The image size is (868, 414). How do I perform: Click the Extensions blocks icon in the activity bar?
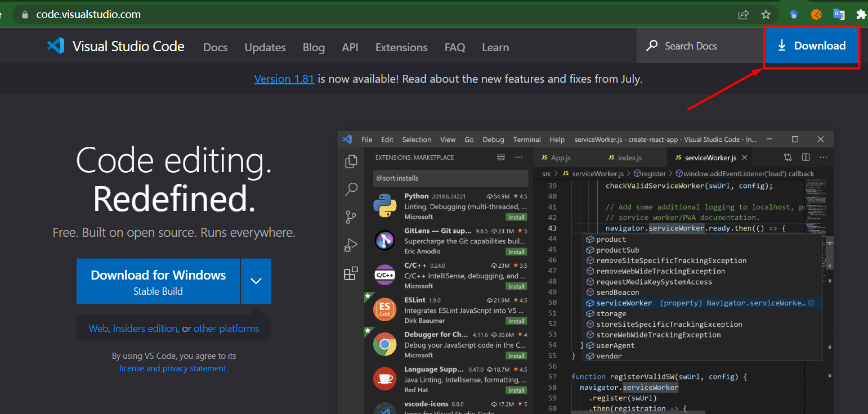(351, 273)
